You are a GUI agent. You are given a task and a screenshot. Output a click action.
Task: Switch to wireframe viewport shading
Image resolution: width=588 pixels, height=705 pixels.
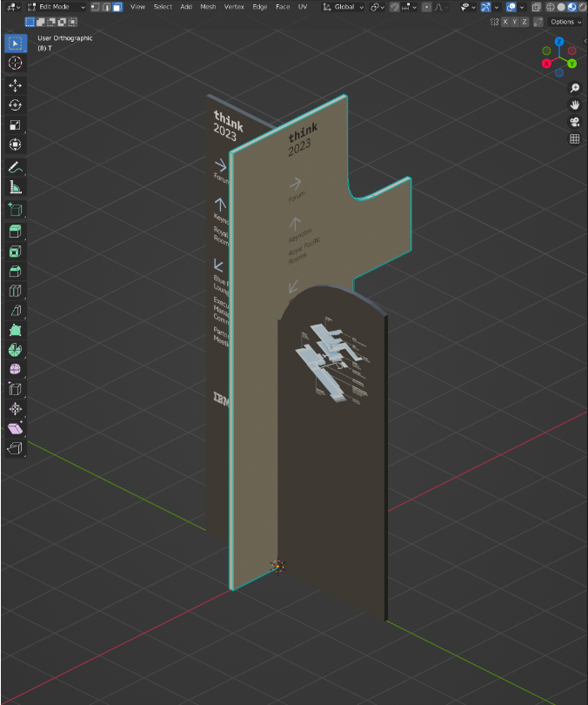click(x=551, y=7)
